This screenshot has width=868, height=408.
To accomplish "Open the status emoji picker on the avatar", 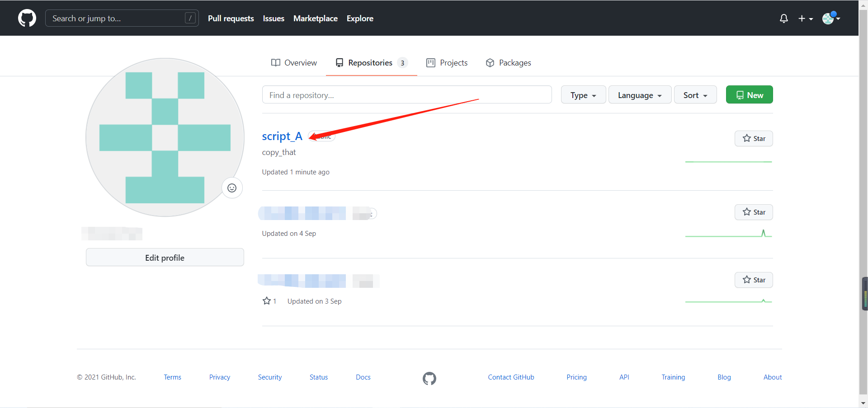I will pyautogui.click(x=232, y=188).
